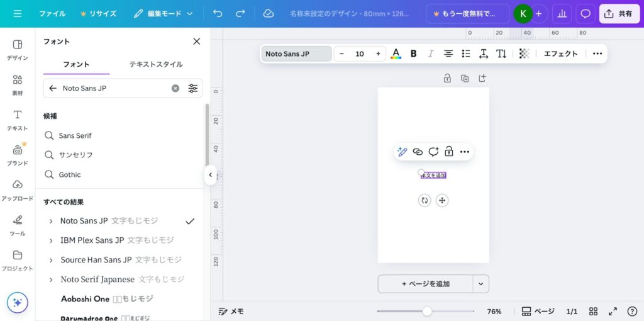Click the zoom level slider handle
This screenshot has height=321, width=644.
pos(427,311)
